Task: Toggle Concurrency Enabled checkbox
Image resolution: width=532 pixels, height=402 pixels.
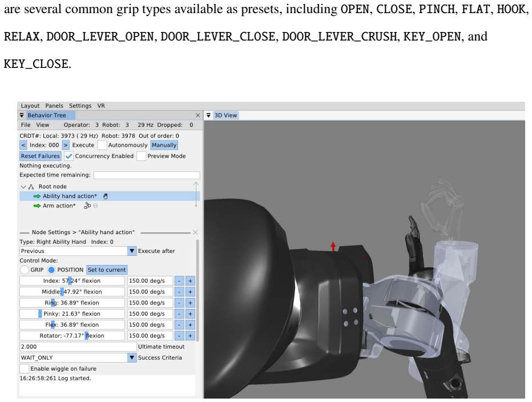Action: click(68, 156)
